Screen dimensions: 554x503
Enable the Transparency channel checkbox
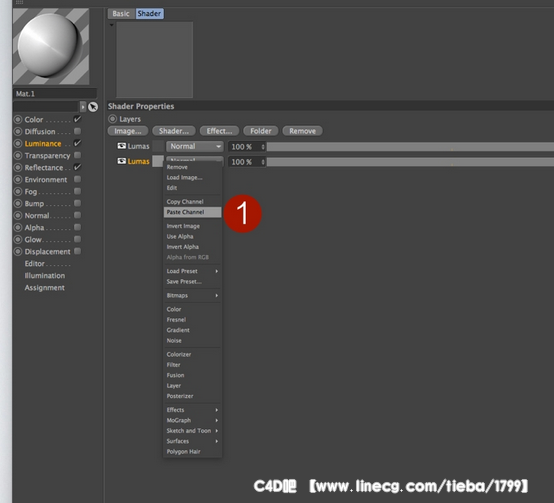[77, 155]
